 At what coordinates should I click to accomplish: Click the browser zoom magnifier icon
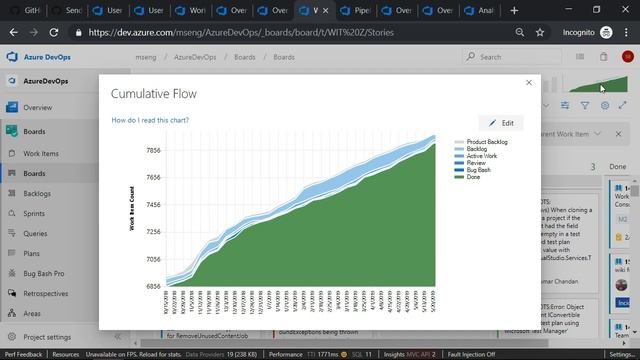coord(520,32)
